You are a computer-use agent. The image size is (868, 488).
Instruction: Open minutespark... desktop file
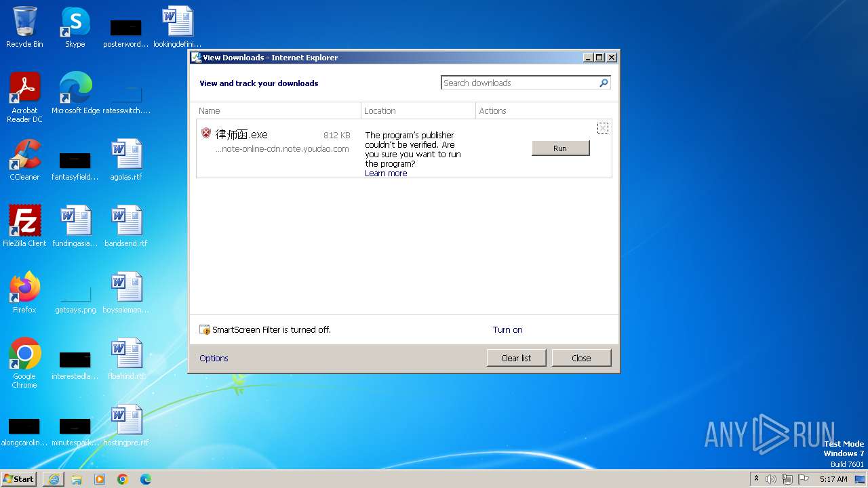pyautogui.click(x=75, y=432)
